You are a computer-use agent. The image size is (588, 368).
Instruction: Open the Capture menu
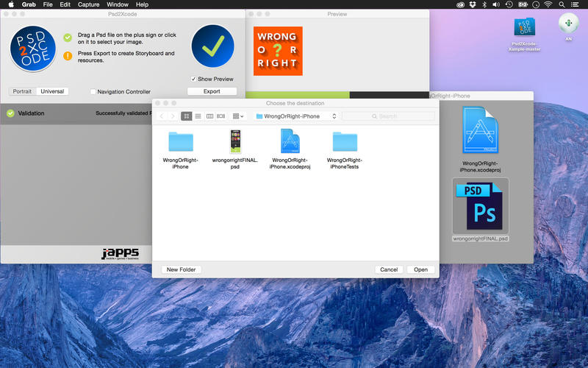tap(88, 4)
